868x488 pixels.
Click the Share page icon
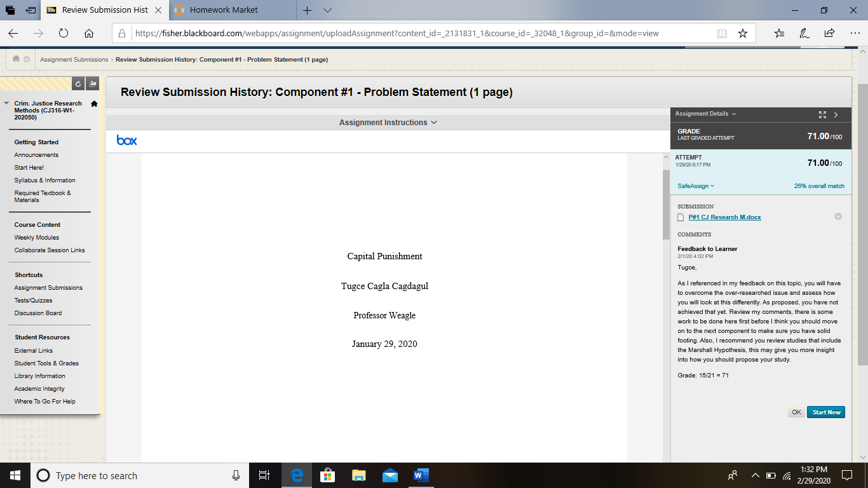coord(829,33)
